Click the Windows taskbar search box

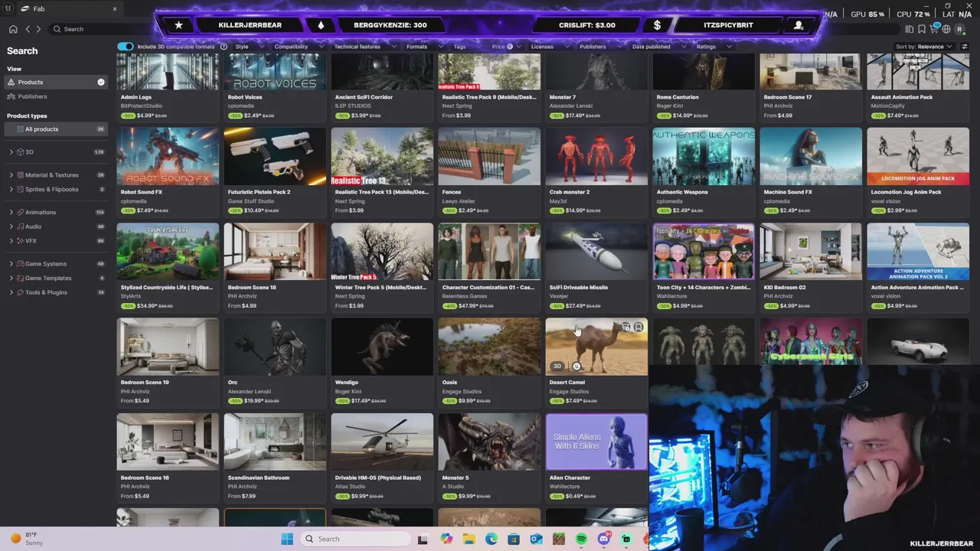point(354,539)
